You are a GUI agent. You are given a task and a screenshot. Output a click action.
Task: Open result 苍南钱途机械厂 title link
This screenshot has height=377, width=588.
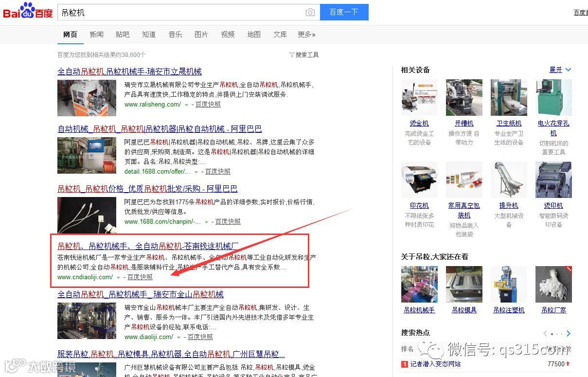pos(148,246)
